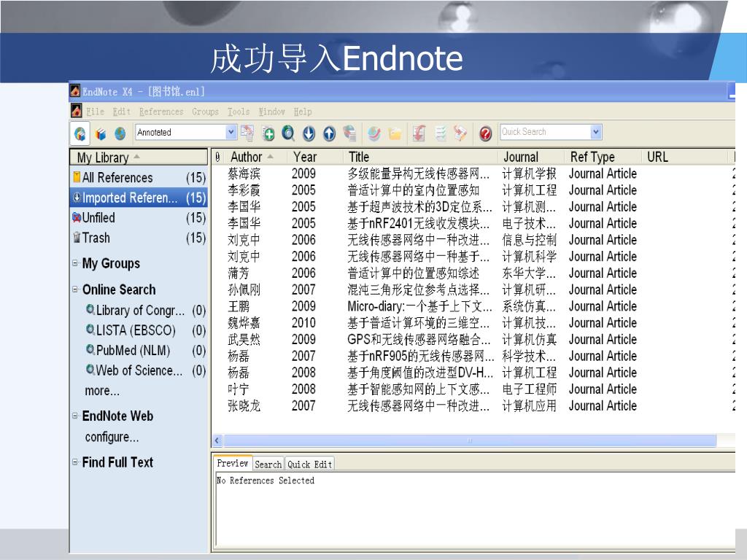The height and width of the screenshot is (560, 747).
Task: Collapse the Online Search section
Action: pyautogui.click(x=75, y=289)
